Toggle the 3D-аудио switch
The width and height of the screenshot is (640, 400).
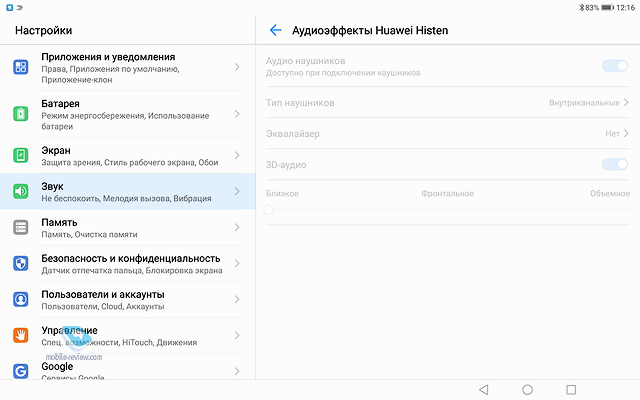coord(615,164)
